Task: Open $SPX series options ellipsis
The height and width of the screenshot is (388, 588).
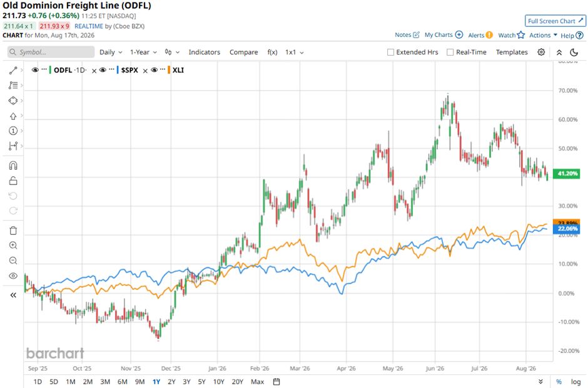Action: 112,69
